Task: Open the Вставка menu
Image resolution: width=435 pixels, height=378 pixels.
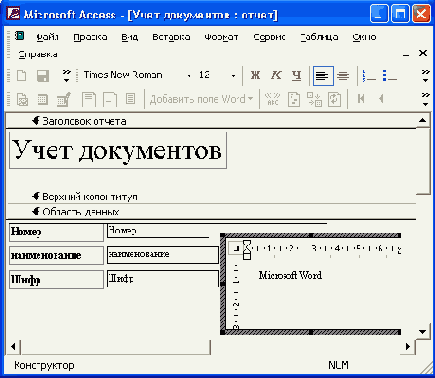Action: pyautogui.click(x=171, y=37)
